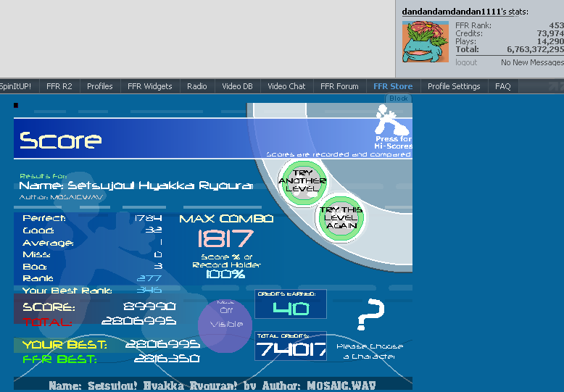Open the Video DB menu item
Viewport: 564px width, 392px height.
[x=237, y=86]
